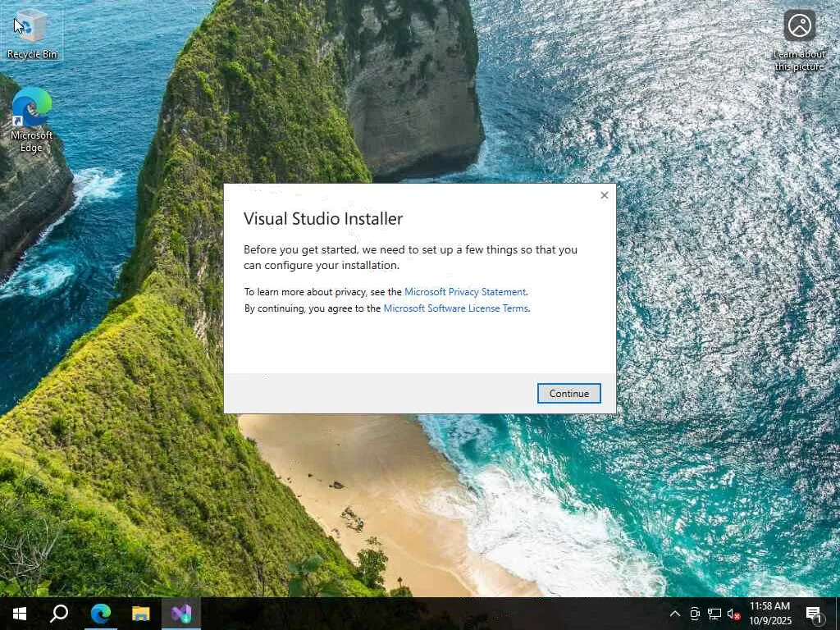Viewport: 840px width, 630px height.
Task: Open the Microsoft Privacy Statement link
Action: coord(465,292)
